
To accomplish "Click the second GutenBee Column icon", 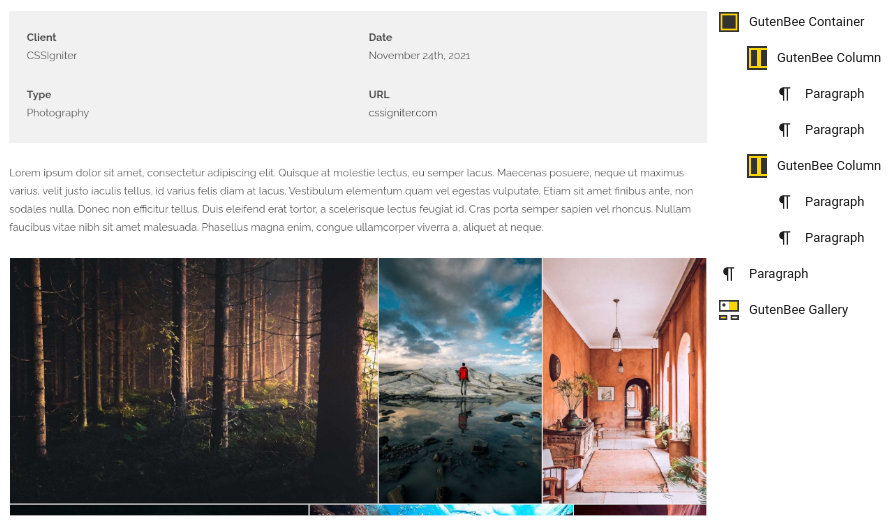I will click(757, 166).
